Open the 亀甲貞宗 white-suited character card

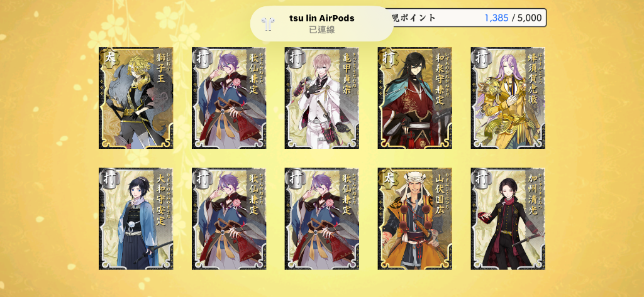[x=321, y=97]
